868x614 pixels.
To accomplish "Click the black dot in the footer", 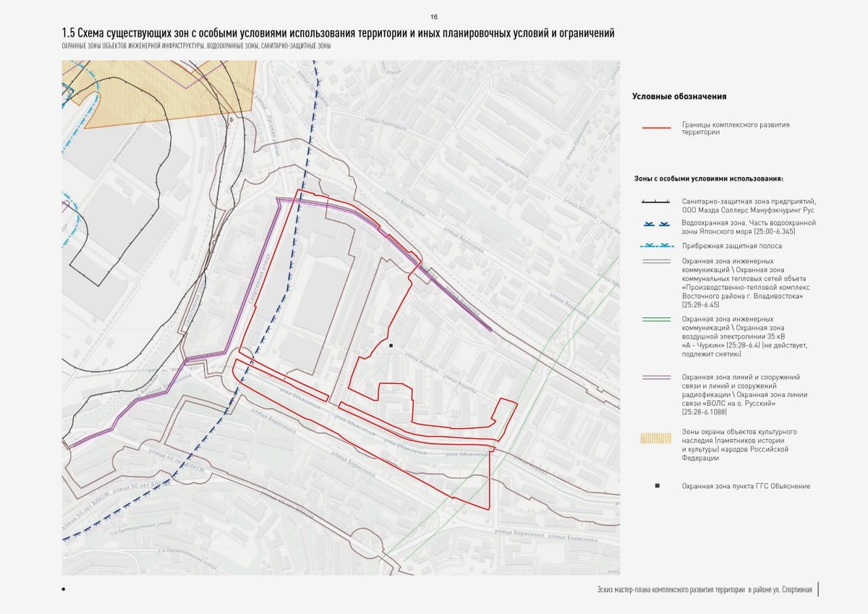I will pyautogui.click(x=64, y=589).
